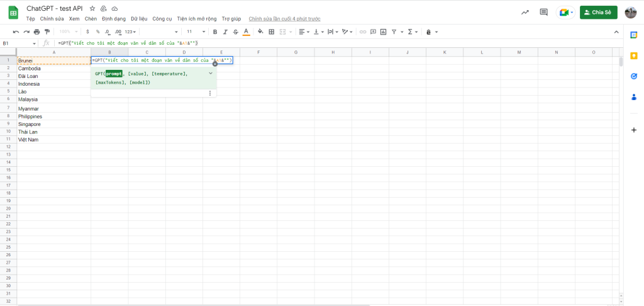This screenshot has width=644, height=306.
Task: Toggle strikethrough formatting
Action: pos(235,31)
